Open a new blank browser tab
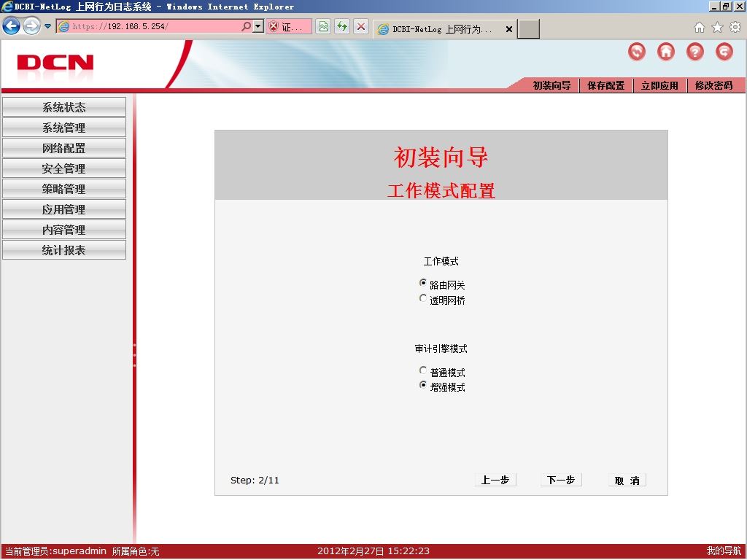Screen dimensions: 747x560 tap(529, 29)
